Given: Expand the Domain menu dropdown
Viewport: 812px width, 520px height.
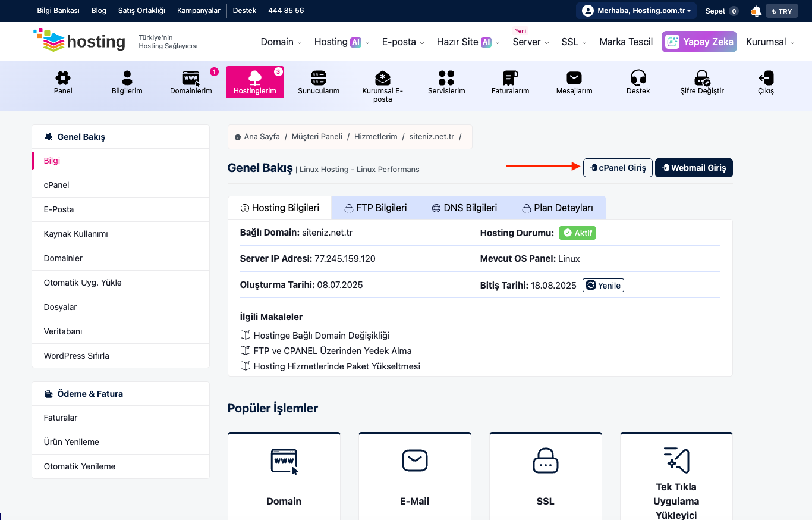Looking at the screenshot, I should point(281,42).
